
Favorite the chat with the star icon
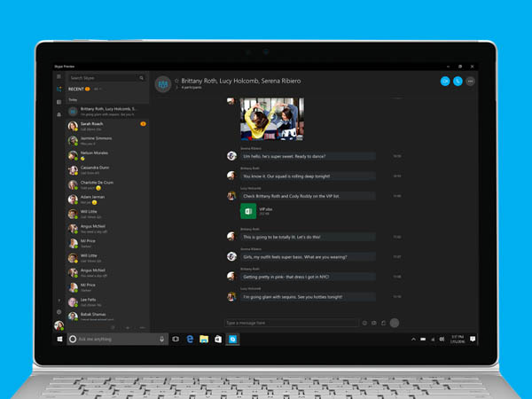[176, 81]
